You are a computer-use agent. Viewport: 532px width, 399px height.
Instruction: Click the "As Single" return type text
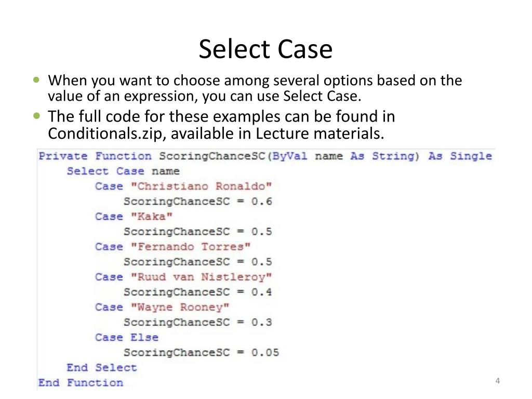[x=460, y=156]
